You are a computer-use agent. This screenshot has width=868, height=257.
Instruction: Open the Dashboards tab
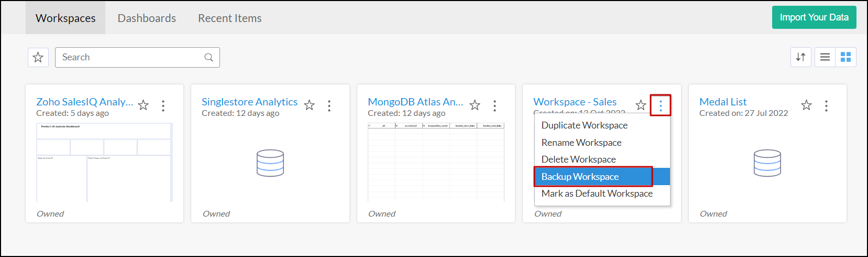click(x=147, y=18)
